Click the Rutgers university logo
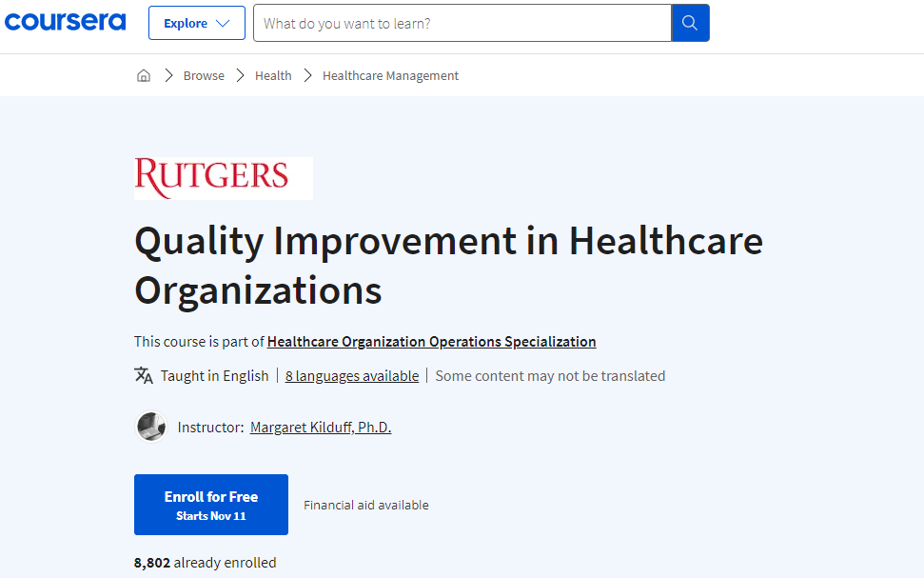 point(223,178)
